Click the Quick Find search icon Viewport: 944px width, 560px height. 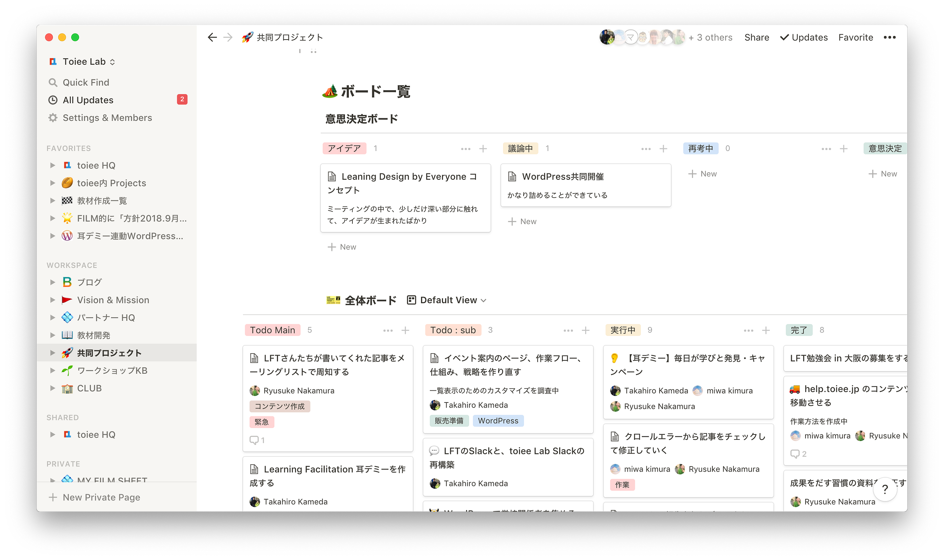[53, 82]
